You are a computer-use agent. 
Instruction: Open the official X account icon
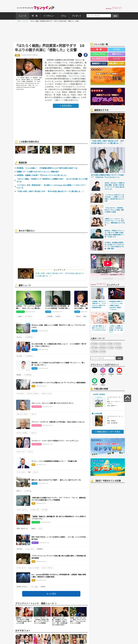click(95, 370)
